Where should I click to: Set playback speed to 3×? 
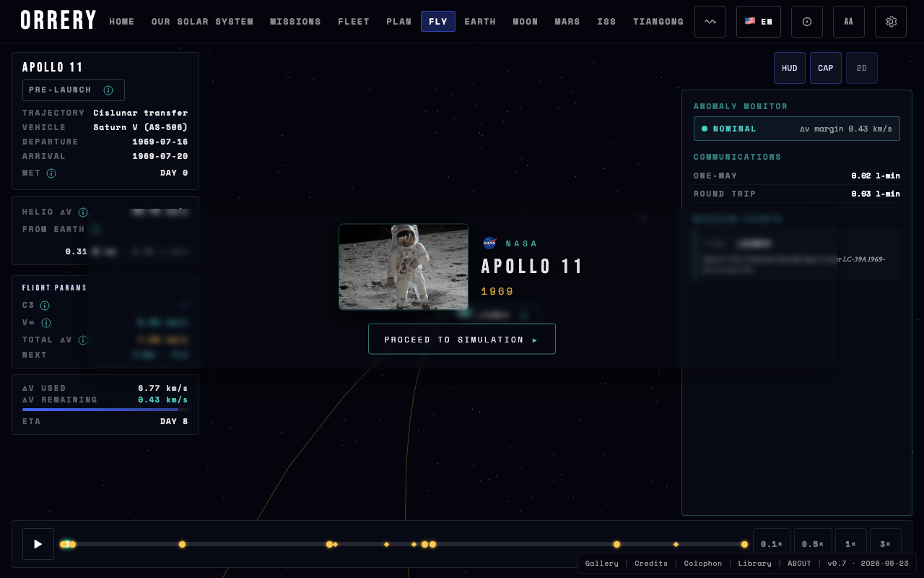[x=886, y=544]
